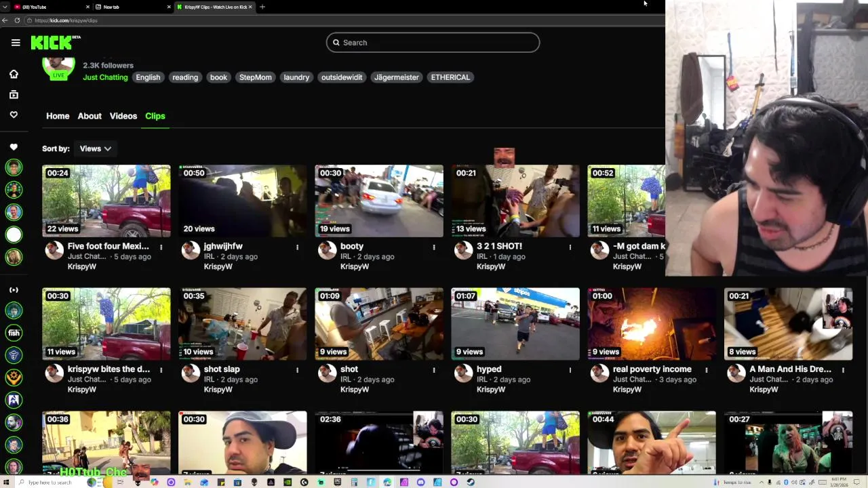Expand the sidebar collapse arrows icon

pos(14,290)
